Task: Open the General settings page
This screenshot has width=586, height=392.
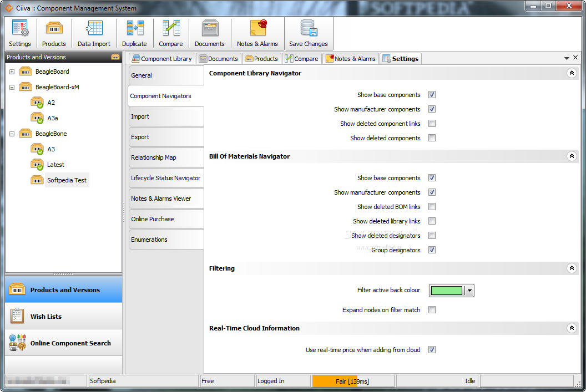Action: click(166, 75)
